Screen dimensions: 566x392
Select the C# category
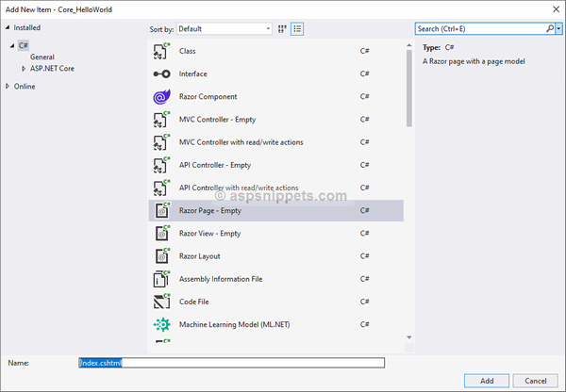[x=23, y=45]
